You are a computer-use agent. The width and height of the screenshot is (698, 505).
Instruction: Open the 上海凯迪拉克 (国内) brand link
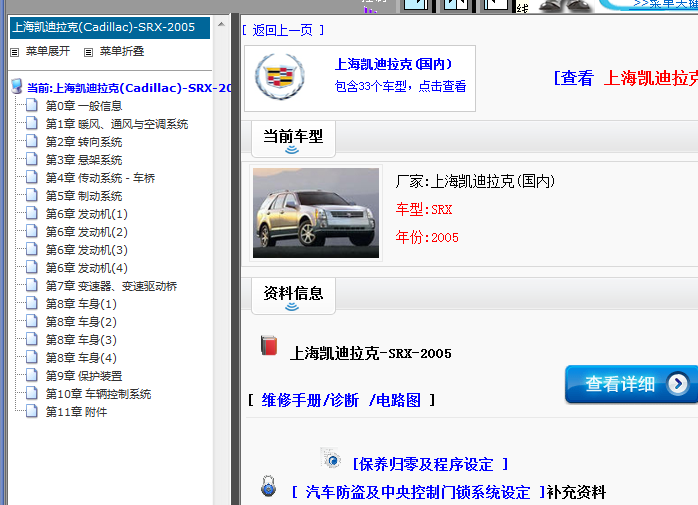394,65
